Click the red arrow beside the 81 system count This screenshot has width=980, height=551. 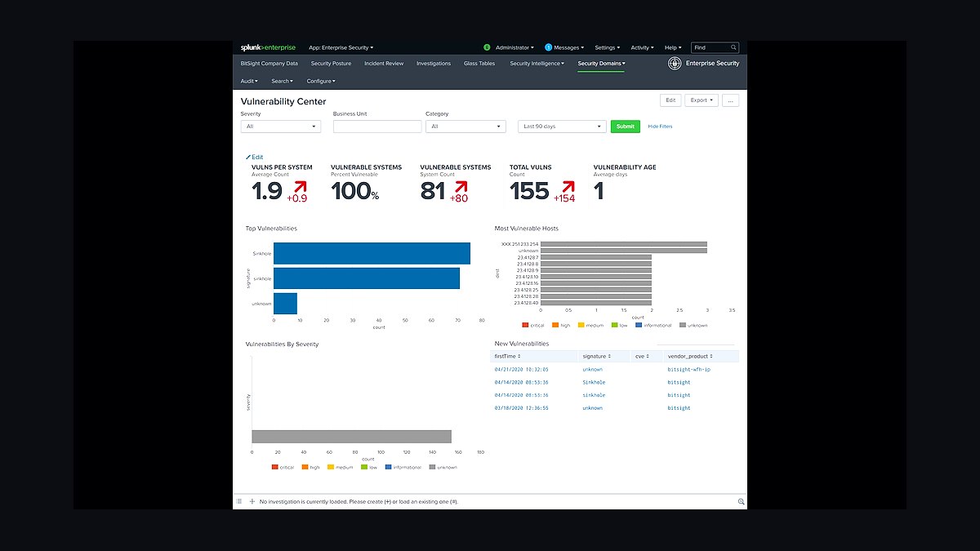click(460, 187)
